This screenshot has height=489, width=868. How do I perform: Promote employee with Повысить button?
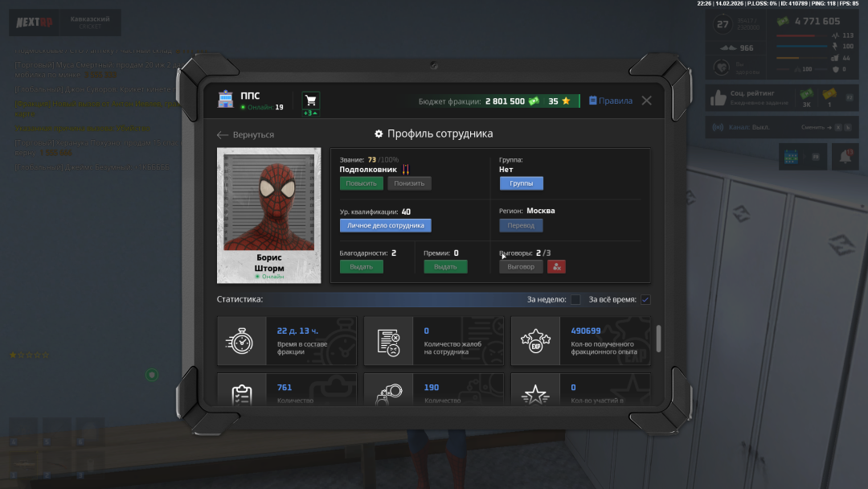click(x=361, y=183)
